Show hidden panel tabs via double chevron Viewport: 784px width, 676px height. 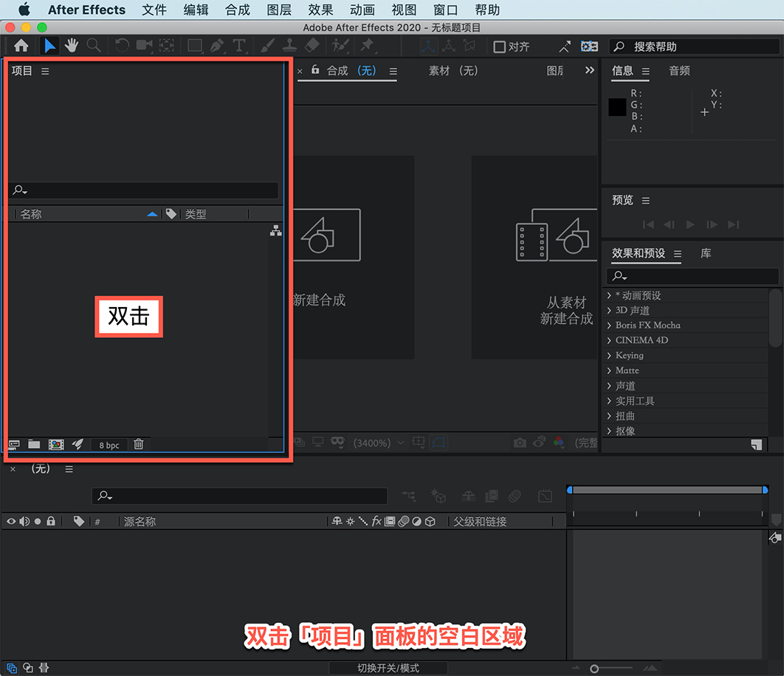tap(590, 70)
